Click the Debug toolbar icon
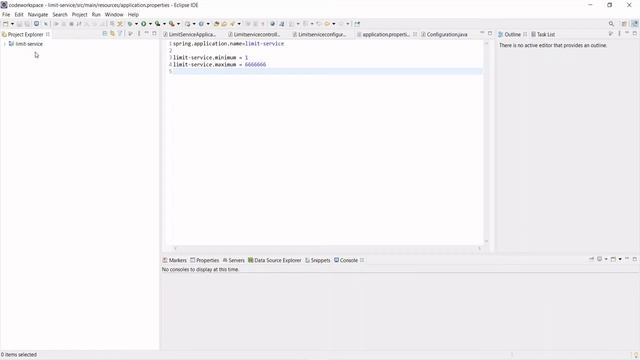Screen dimensions: 640x360 (130, 24)
